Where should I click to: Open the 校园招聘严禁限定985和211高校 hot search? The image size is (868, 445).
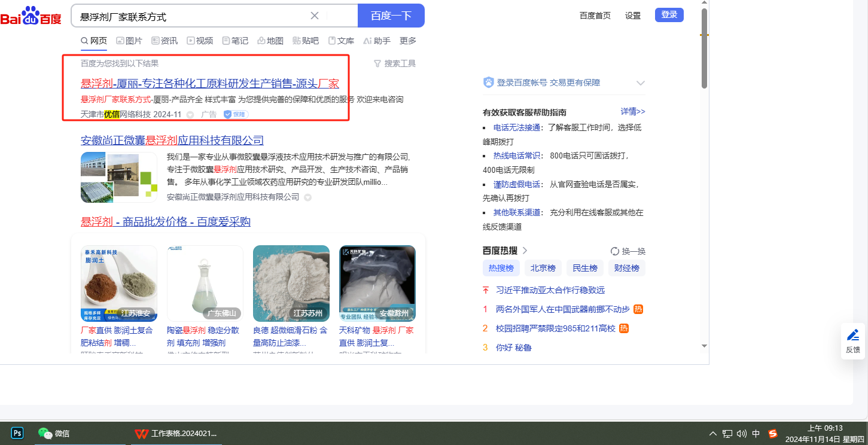point(556,328)
